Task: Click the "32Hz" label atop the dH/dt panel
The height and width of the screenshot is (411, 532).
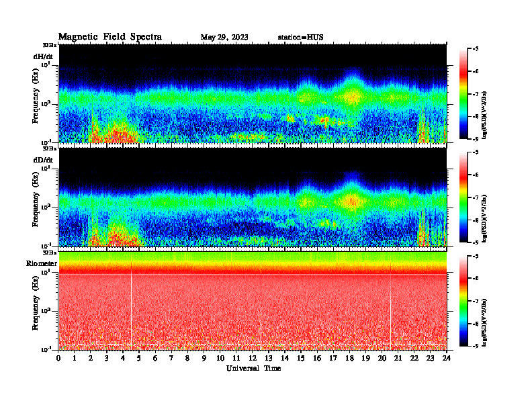Action: [50, 45]
